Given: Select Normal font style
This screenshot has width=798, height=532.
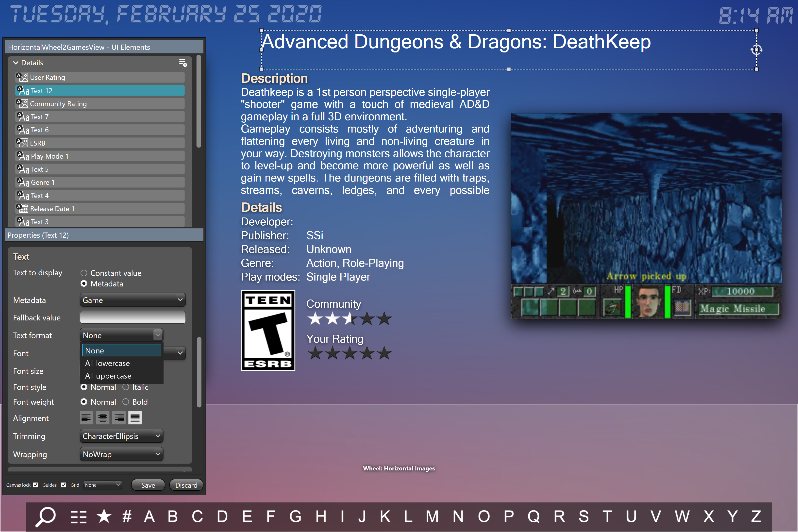Looking at the screenshot, I should [x=84, y=387].
